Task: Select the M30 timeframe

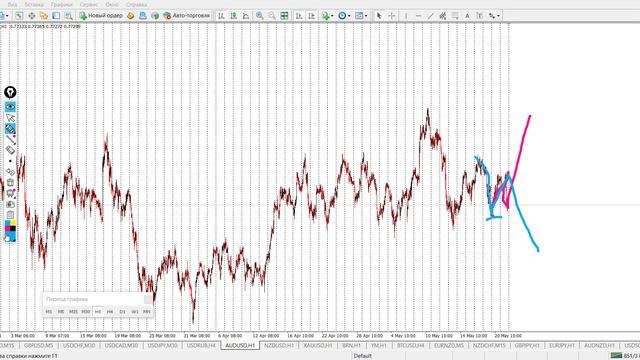Action: (85, 311)
